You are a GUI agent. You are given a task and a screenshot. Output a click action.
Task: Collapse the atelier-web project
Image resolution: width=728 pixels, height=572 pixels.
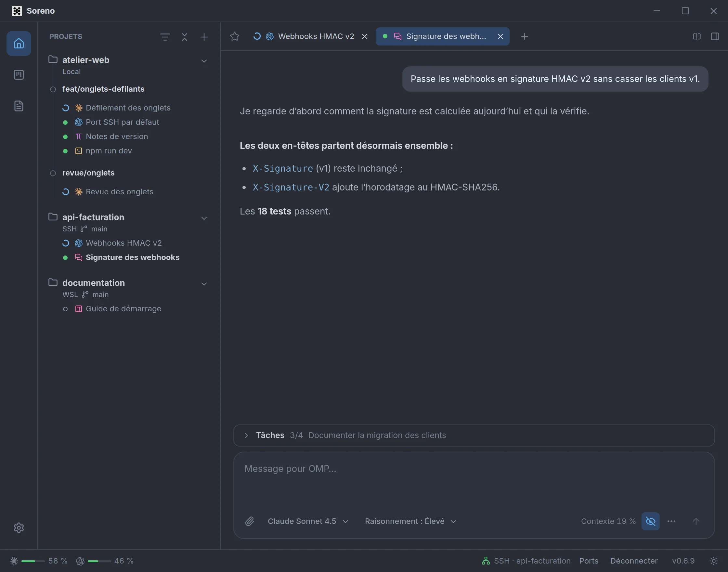pyautogui.click(x=204, y=61)
